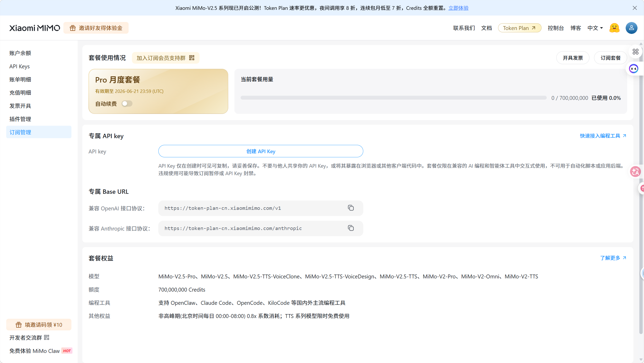Screen dimensions: 644x363
Task: Click the arrow icon inside Token Plan button
Action: 534,28
